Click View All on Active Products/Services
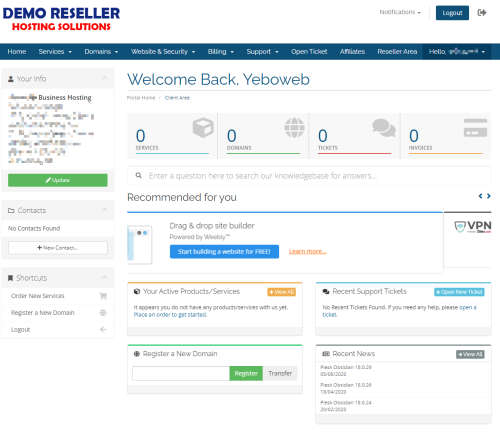The height and width of the screenshot is (440, 500). (x=282, y=292)
